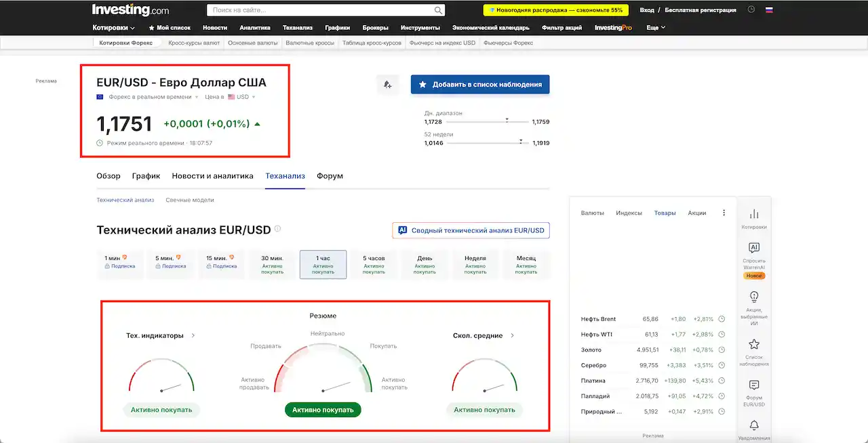868x443 pixels.
Task: Click the Добавить в список наблюдения button
Action: [480, 85]
